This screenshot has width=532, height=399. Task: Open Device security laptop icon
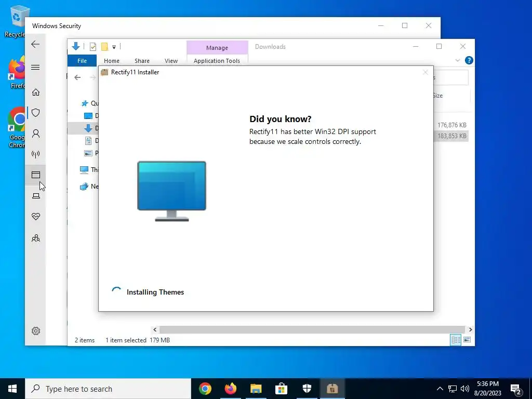click(36, 196)
